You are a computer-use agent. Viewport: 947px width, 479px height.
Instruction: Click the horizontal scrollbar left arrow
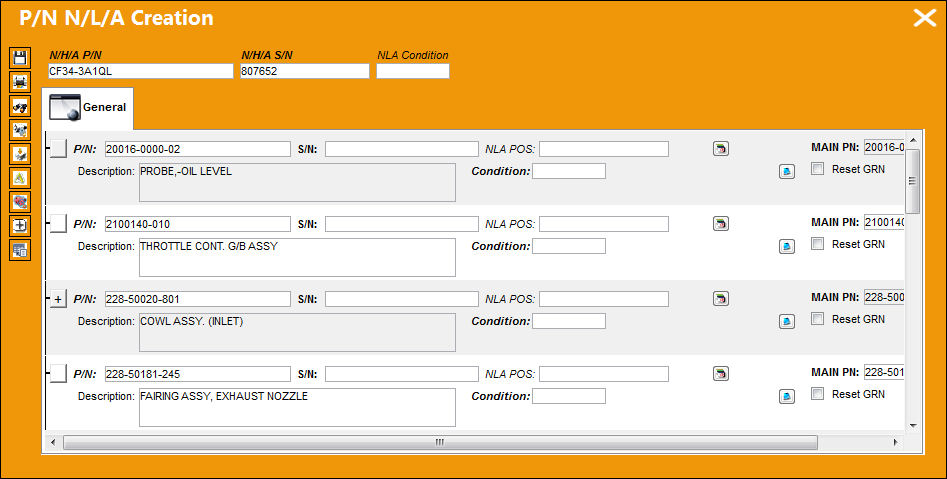(53, 442)
